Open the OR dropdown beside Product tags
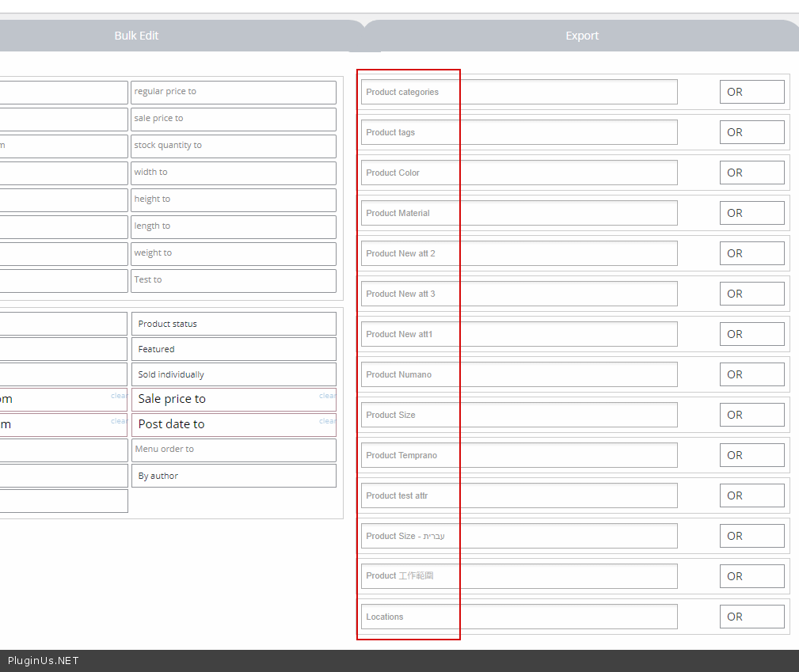The width and height of the screenshot is (799, 672). click(x=751, y=132)
